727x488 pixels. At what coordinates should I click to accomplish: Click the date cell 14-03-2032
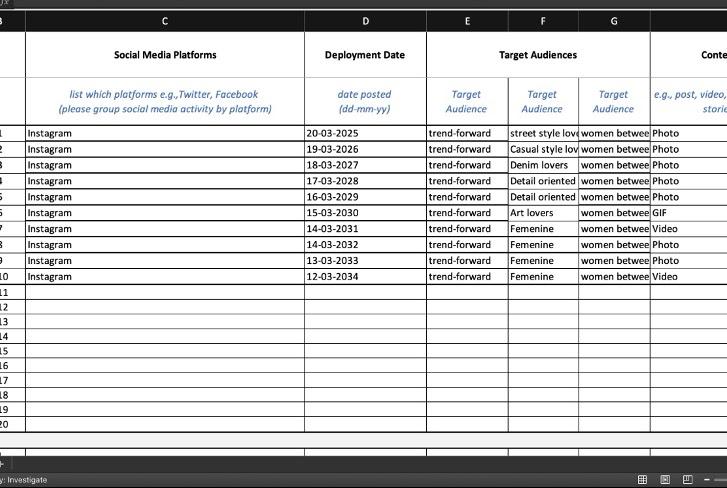[365, 245]
